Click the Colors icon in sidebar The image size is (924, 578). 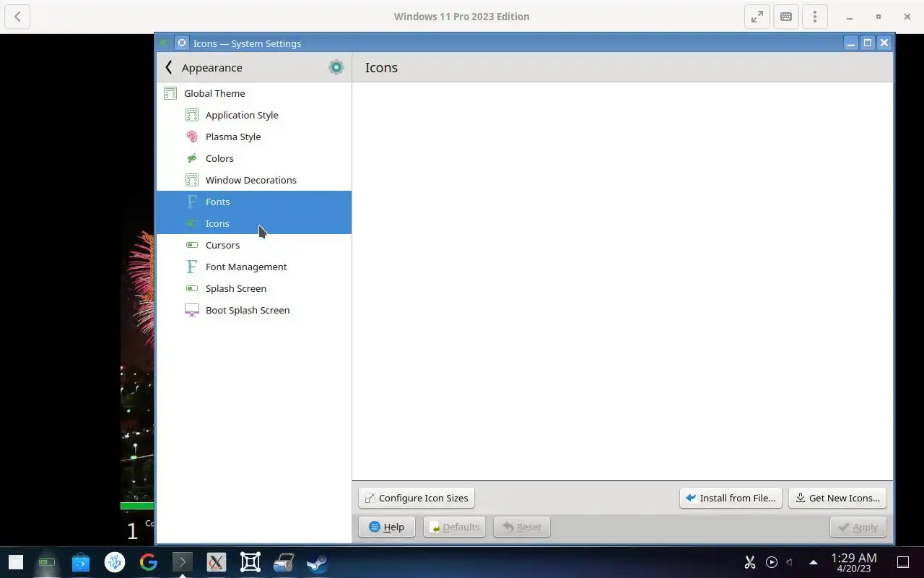[191, 158]
